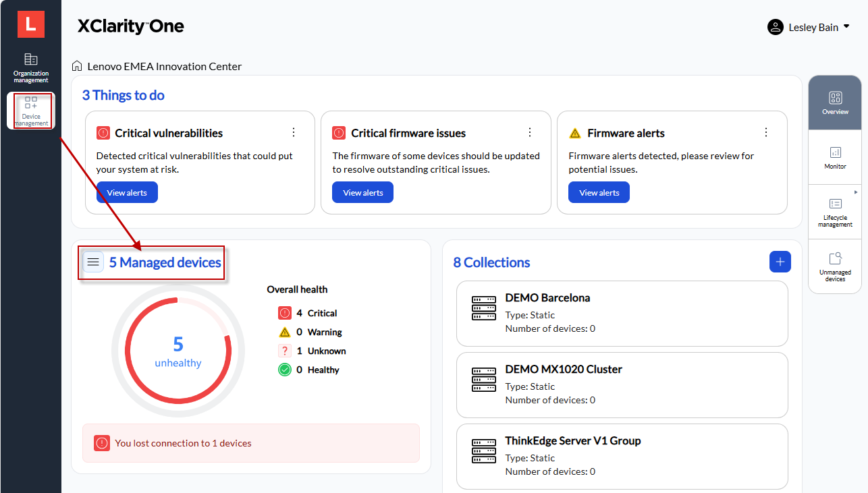The height and width of the screenshot is (493, 868).
Task: Click the 5 Managed devices heading link
Action: point(165,262)
